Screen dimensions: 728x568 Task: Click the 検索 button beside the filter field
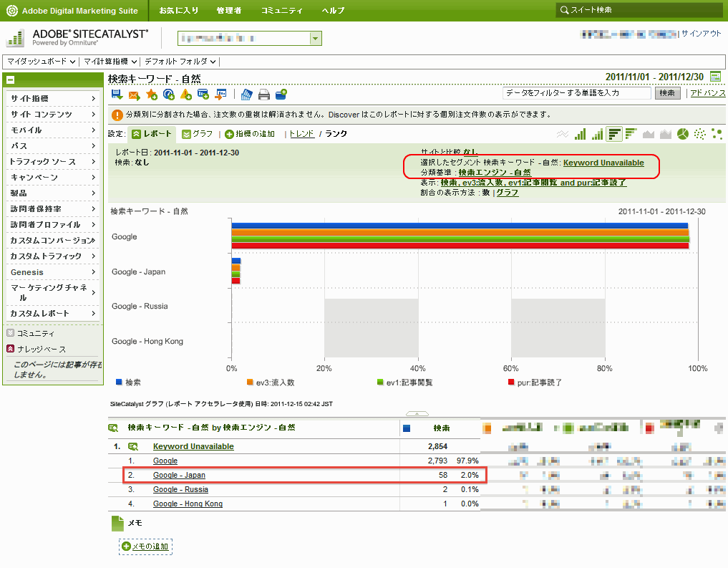point(667,93)
